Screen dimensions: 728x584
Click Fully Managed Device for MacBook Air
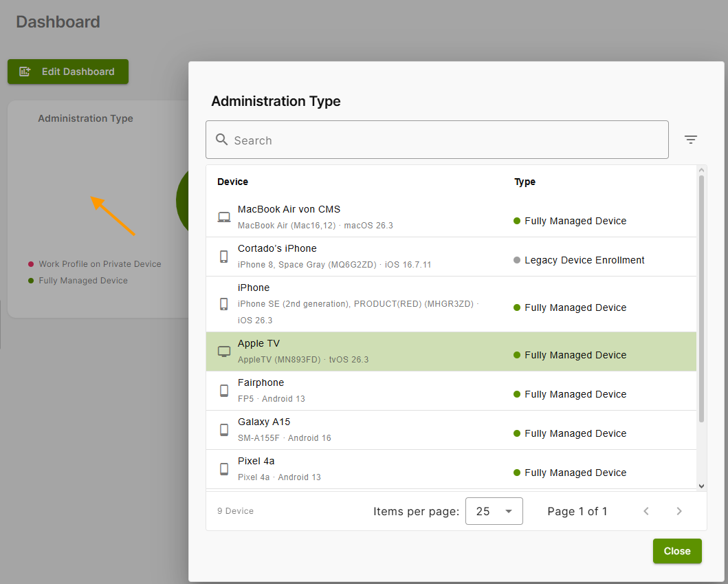[575, 221]
